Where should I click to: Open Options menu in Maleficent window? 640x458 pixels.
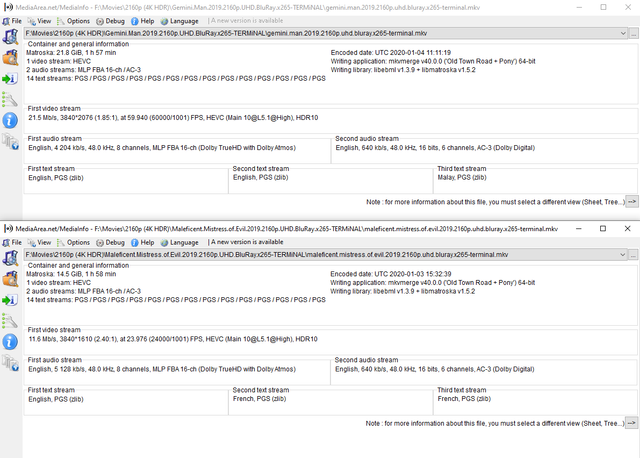pyautogui.click(x=73, y=242)
